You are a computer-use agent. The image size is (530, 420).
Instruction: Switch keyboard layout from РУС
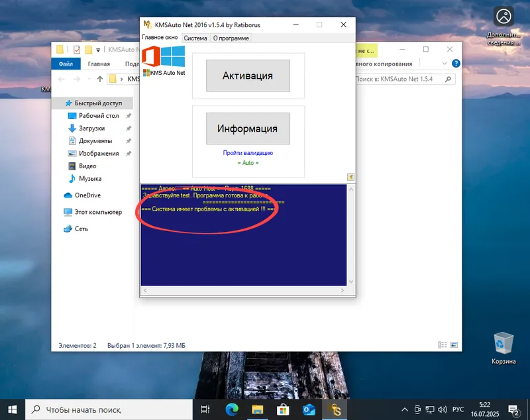pos(459,409)
